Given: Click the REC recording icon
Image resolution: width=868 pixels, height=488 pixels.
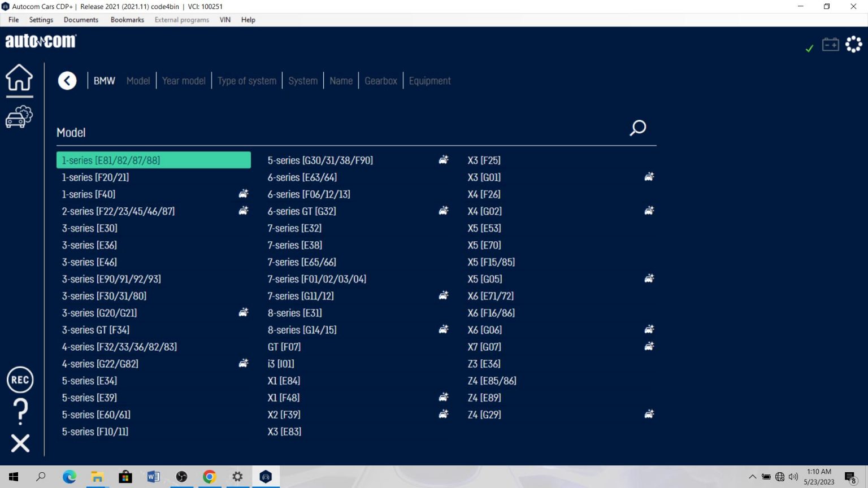Looking at the screenshot, I should (x=20, y=380).
